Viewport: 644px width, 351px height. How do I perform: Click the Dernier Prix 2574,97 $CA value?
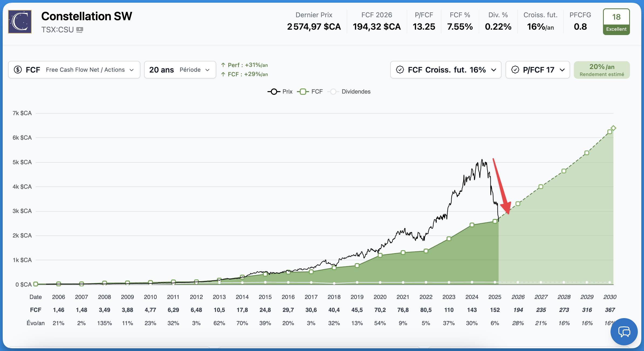[314, 27]
